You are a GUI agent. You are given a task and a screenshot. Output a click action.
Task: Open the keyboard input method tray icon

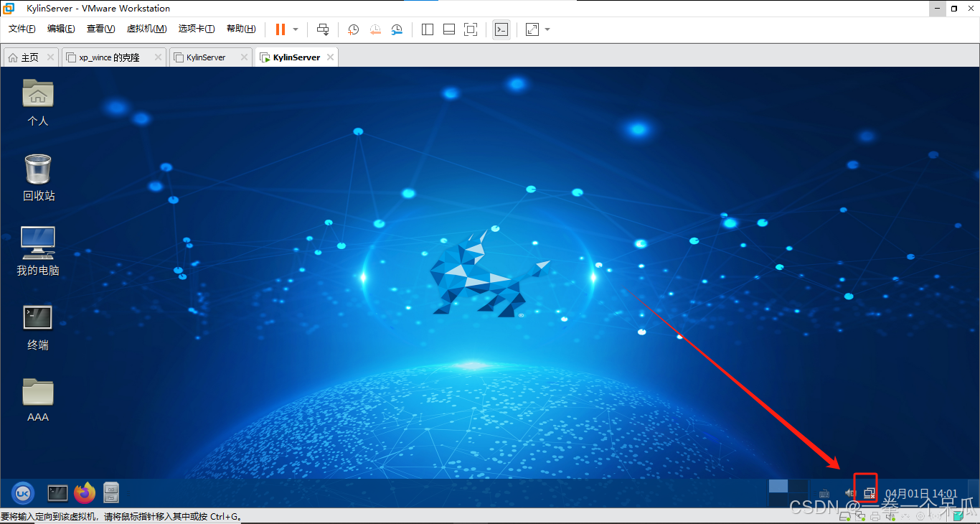824,493
